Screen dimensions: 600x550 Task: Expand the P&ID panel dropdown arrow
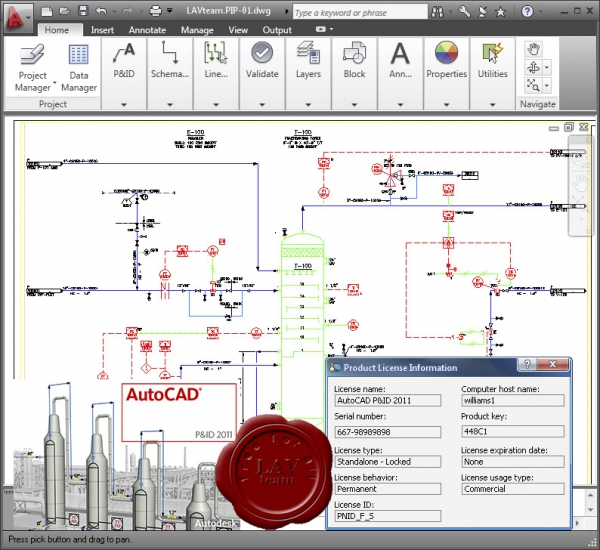(x=124, y=104)
